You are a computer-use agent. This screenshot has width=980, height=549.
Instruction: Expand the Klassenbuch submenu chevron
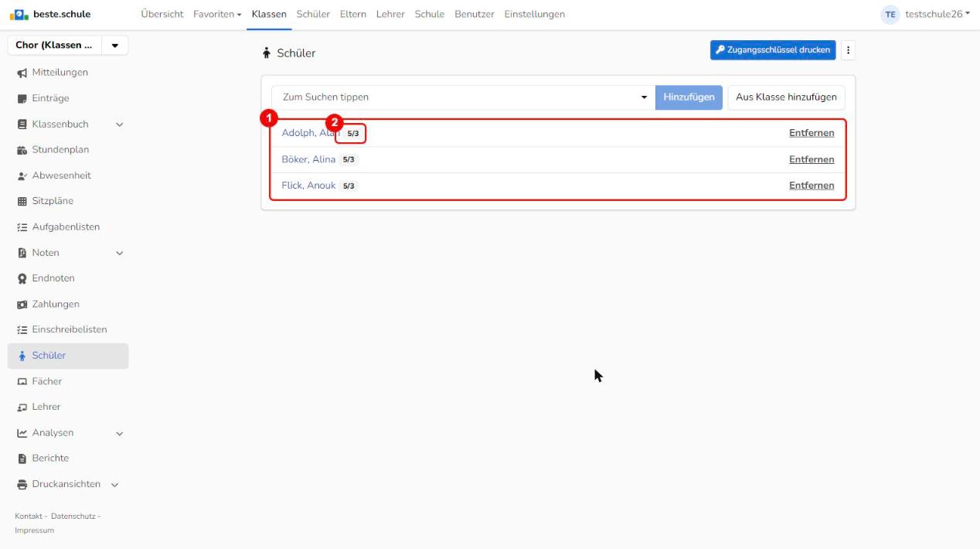[119, 124]
